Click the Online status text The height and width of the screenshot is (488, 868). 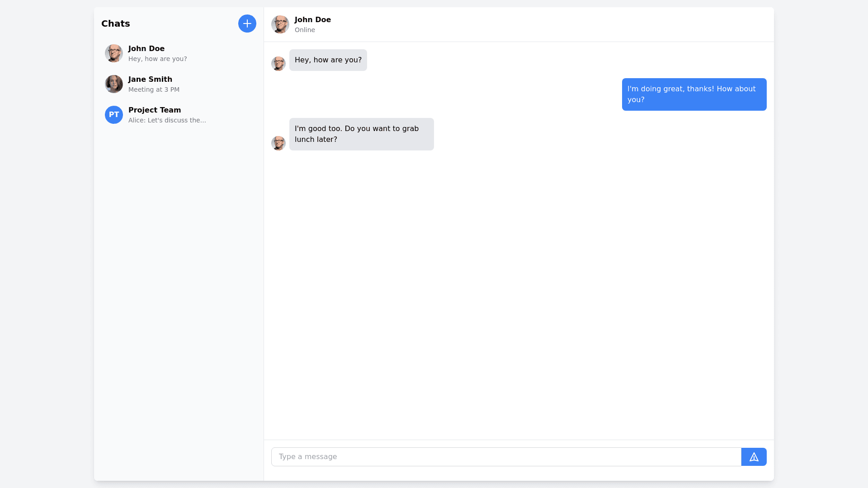tap(305, 30)
